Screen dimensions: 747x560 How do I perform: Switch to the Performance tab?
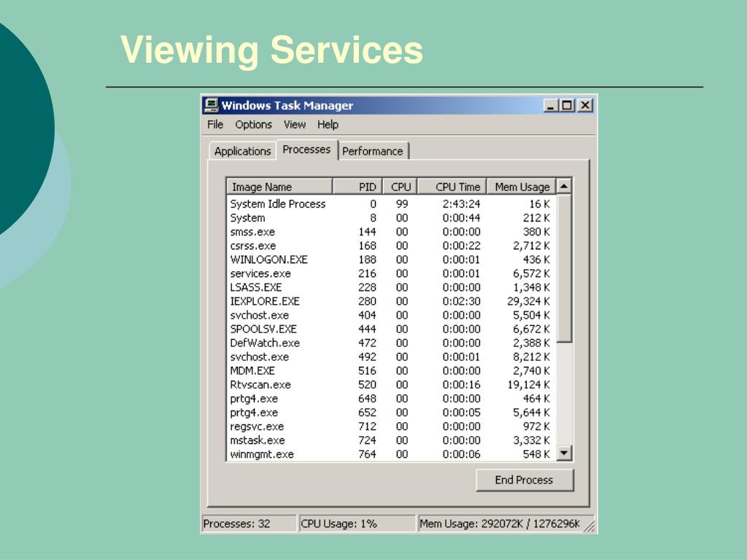tap(373, 151)
